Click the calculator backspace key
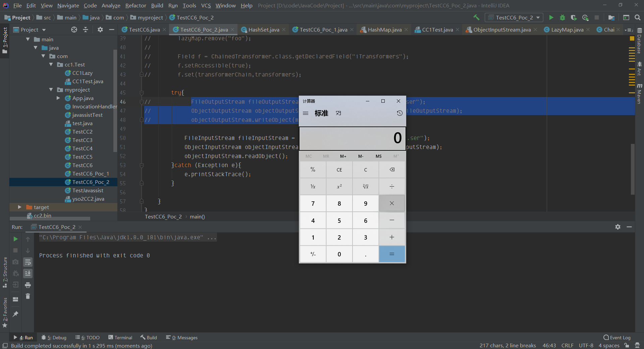 (x=392, y=169)
